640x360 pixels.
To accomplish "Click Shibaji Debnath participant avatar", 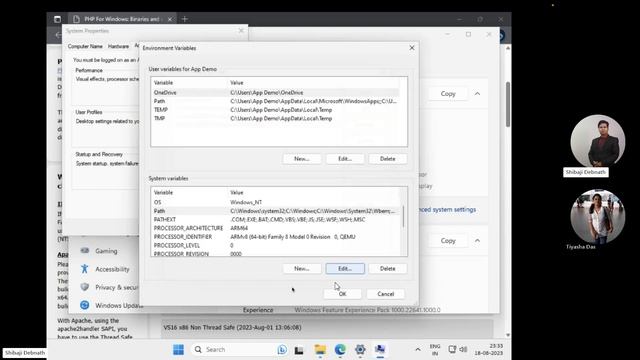I will [x=597, y=141].
